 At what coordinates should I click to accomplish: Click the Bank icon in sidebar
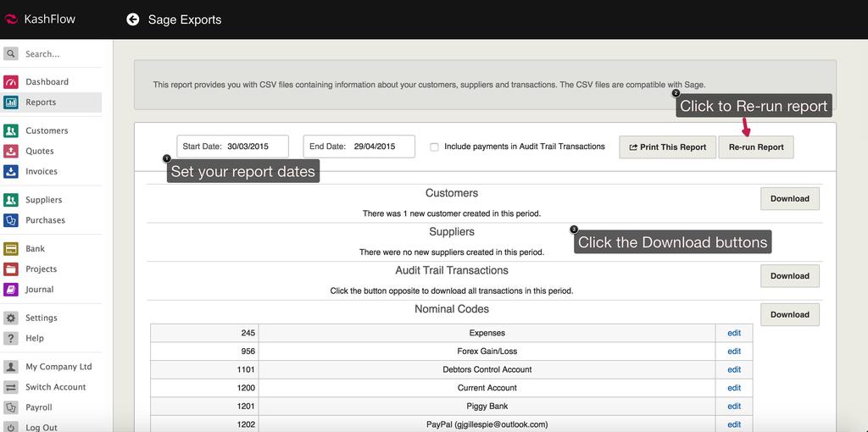[11, 249]
